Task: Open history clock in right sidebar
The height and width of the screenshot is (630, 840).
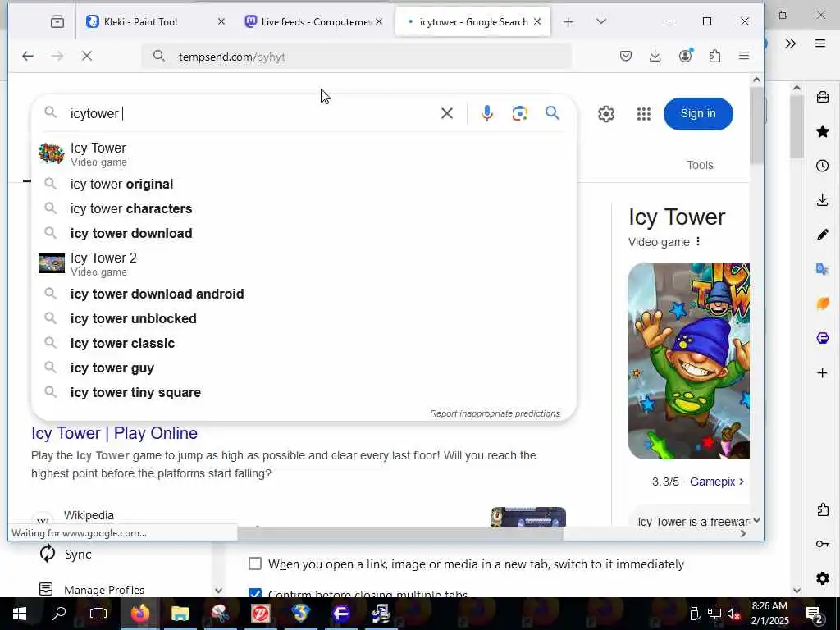Action: [822, 166]
